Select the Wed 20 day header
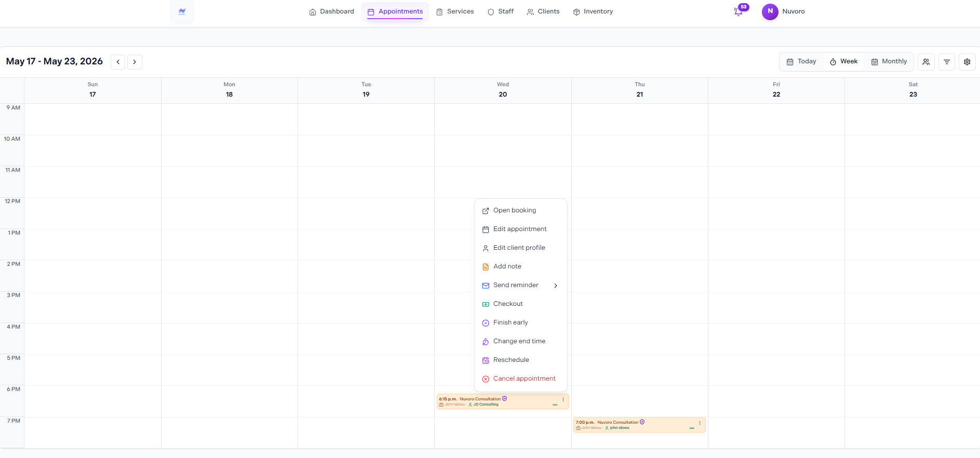The image size is (980, 458). pyautogui.click(x=503, y=90)
